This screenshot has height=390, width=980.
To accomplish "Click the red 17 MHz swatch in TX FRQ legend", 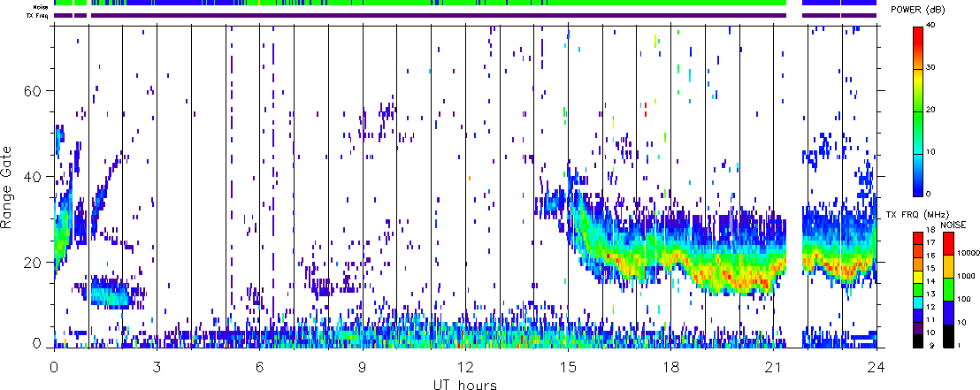I will click(x=918, y=238).
